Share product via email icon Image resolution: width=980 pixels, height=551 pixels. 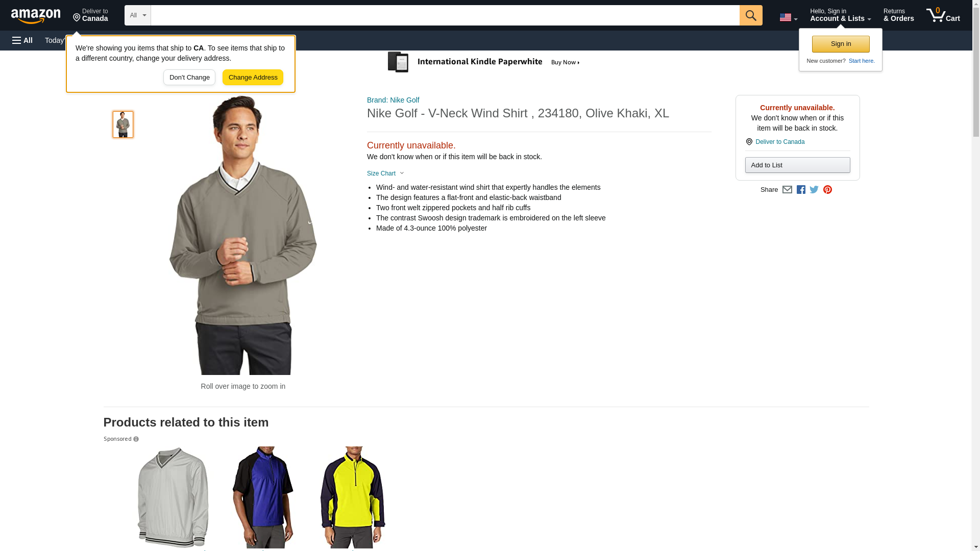click(787, 190)
